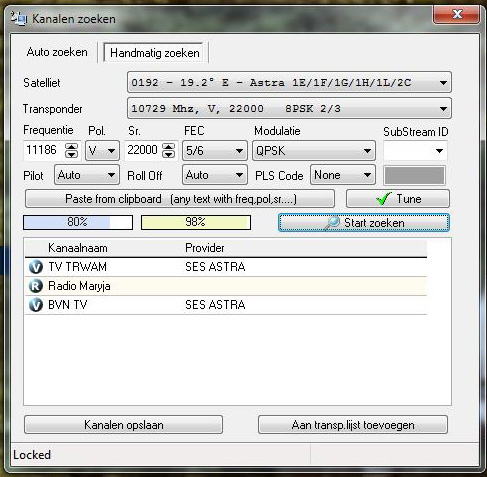The height and width of the screenshot is (477, 487).
Task: Click the green checkmark on the Tune button
Action: pos(383,199)
